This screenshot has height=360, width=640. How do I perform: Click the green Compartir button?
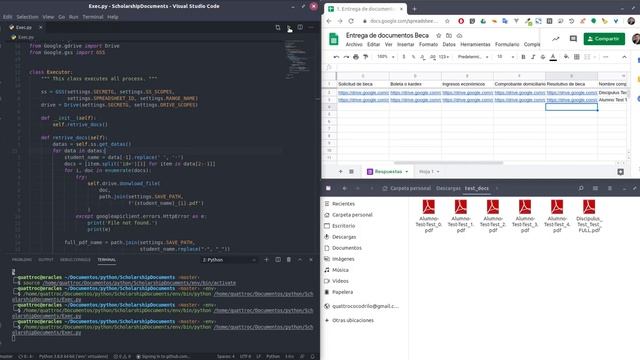coord(604,39)
